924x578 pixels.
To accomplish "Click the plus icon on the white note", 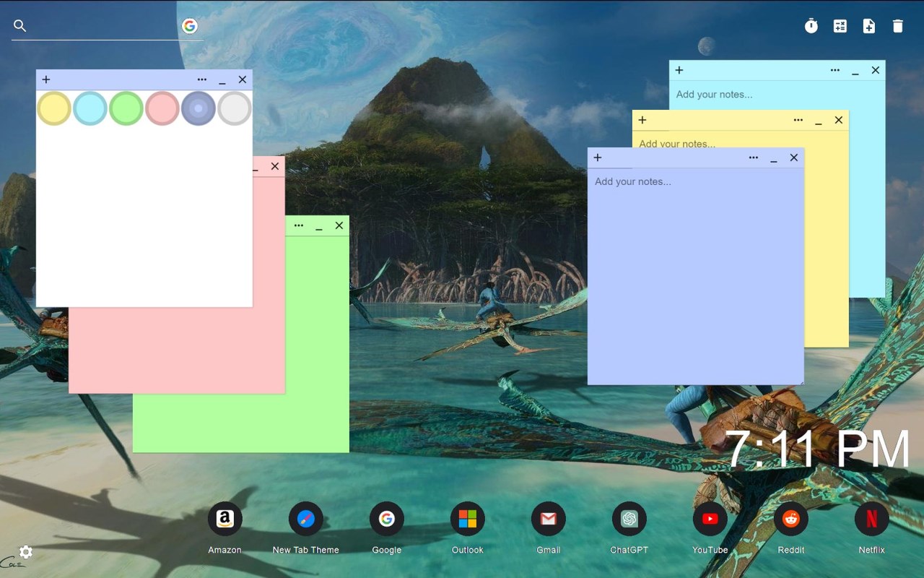I will [46, 79].
